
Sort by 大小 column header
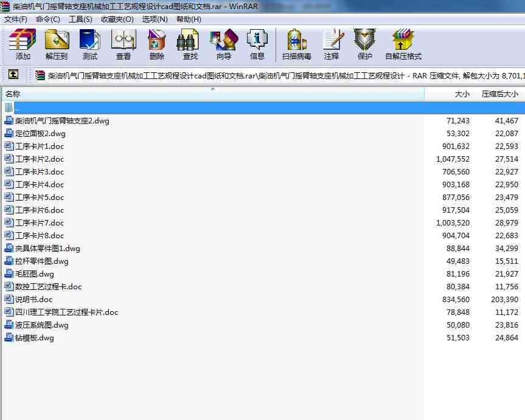(x=450, y=94)
